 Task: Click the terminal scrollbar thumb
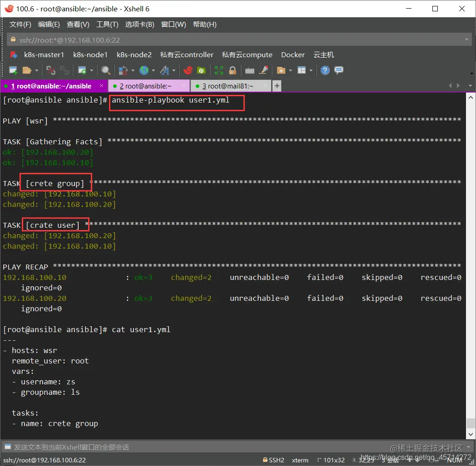471,423
